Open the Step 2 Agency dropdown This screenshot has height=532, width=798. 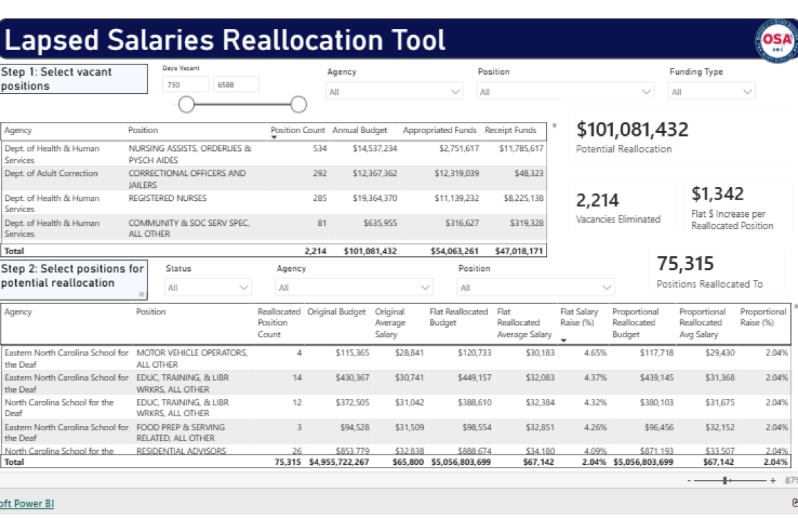click(x=354, y=287)
